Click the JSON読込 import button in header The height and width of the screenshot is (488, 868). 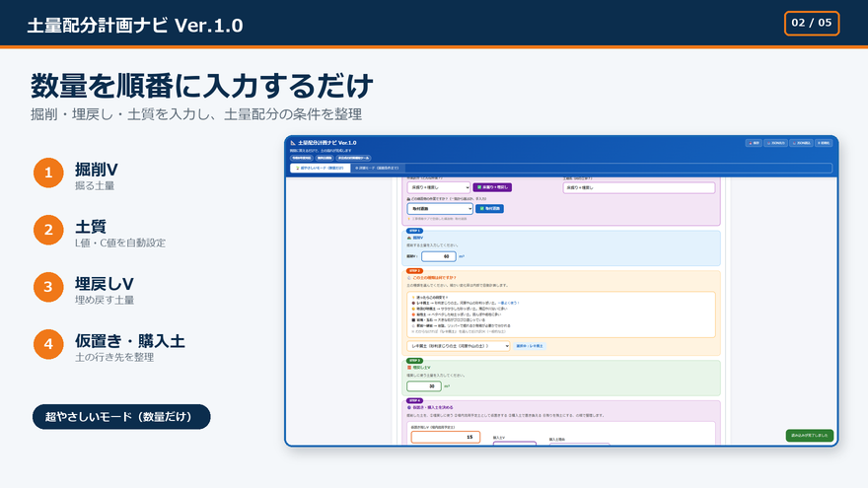(801, 143)
